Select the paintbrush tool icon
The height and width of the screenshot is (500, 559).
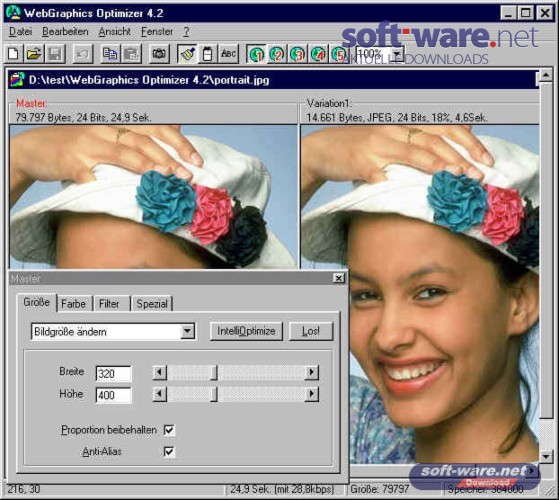(187, 54)
